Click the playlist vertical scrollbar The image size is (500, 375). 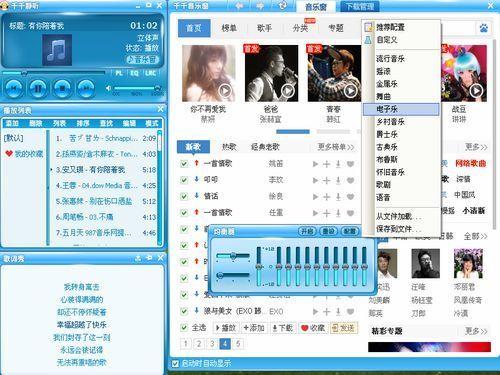(159, 188)
